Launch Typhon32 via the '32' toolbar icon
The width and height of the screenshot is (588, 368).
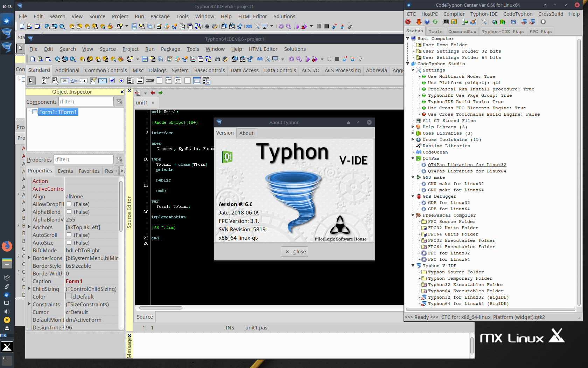click(x=524, y=22)
